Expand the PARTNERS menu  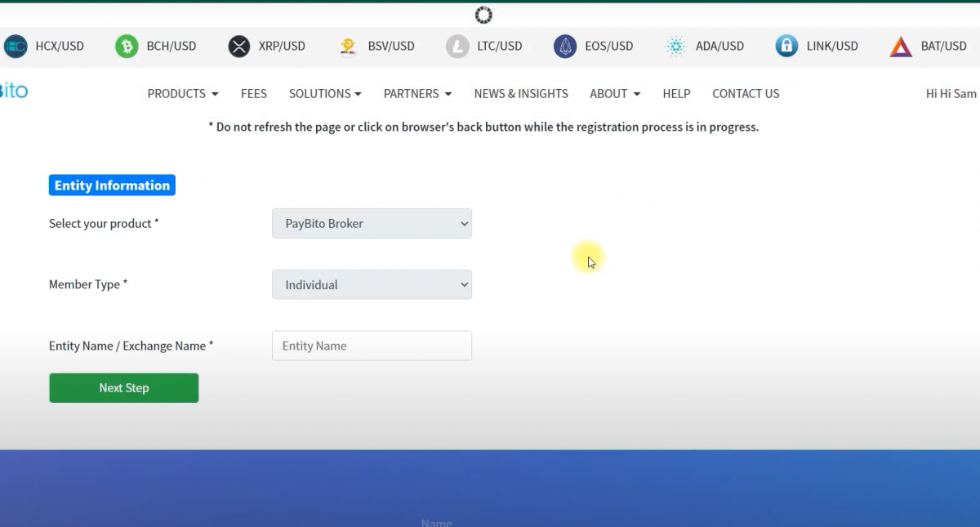pyautogui.click(x=417, y=94)
